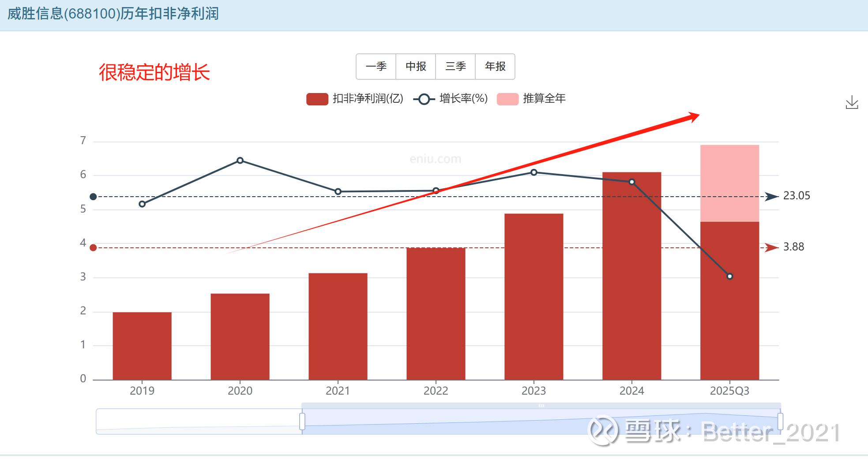
Task: Switch to the 一季 report tab
Action: click(376, 67)
